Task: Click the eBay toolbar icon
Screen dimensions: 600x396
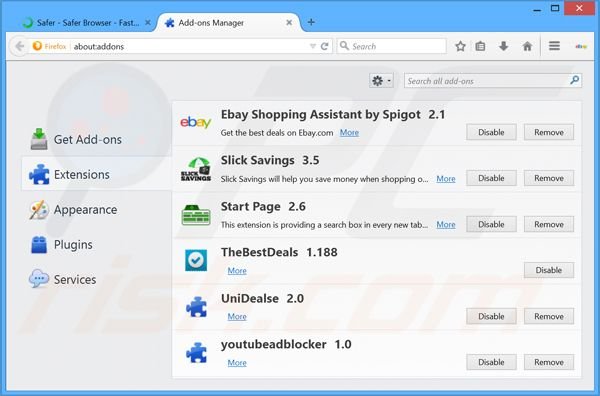Action: point(581,46)
